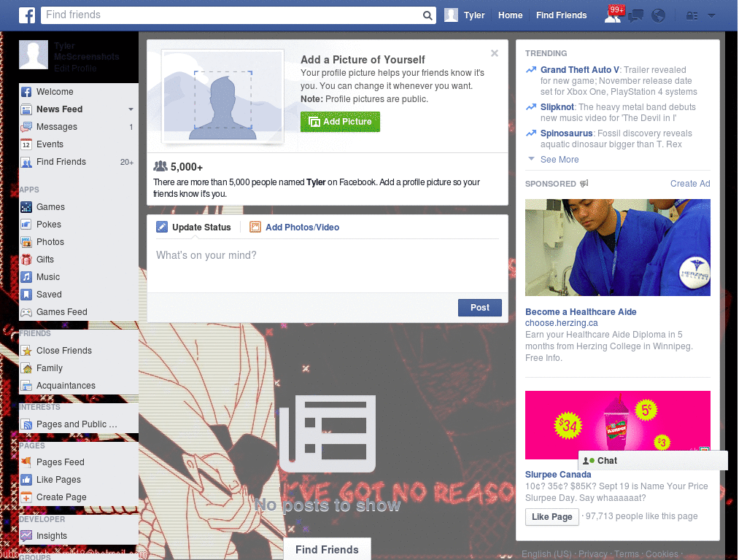This screenshot has width=747, height=560.
Task: Open friend requests icon with 99+ badge
Action: click(613, 15)
